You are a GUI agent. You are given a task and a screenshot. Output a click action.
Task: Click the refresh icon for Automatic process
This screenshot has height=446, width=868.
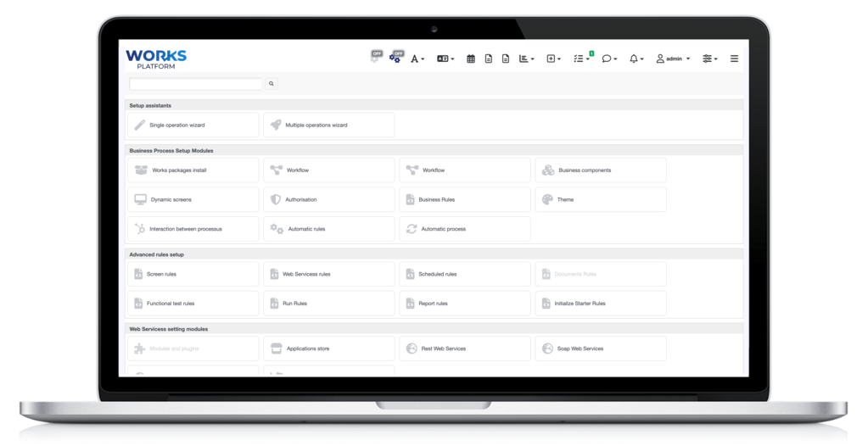(412, 229)
